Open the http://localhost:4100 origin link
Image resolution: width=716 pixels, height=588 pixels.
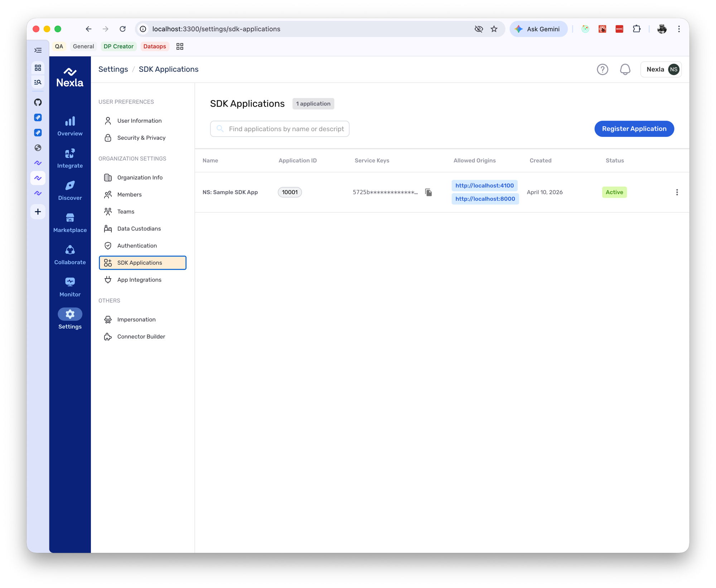tap(484, 185)
